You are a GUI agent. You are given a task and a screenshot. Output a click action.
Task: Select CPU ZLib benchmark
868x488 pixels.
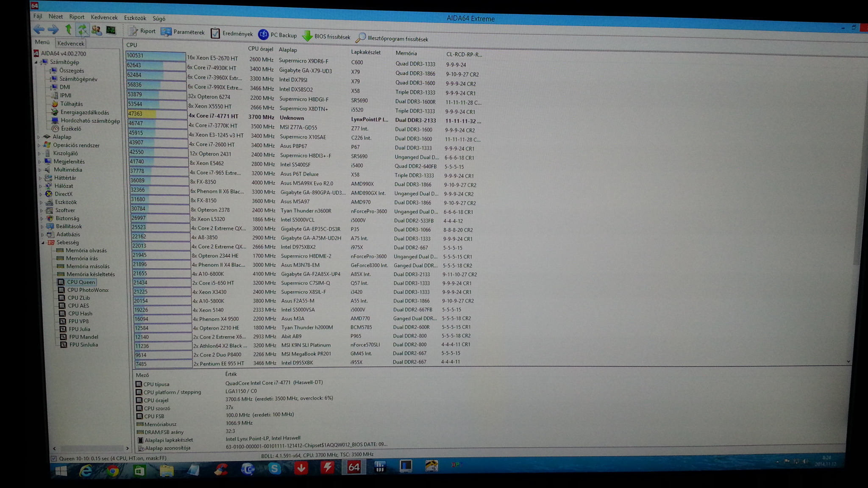click(79, 298)
